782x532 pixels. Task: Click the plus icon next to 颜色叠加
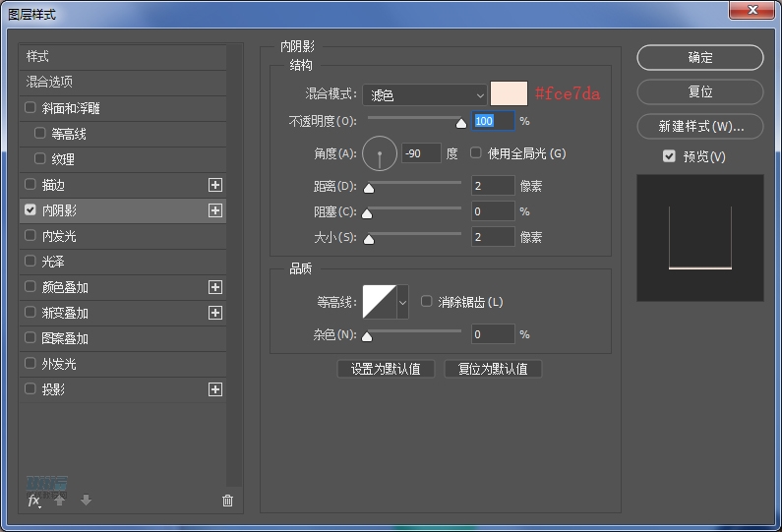pos(215,287)
